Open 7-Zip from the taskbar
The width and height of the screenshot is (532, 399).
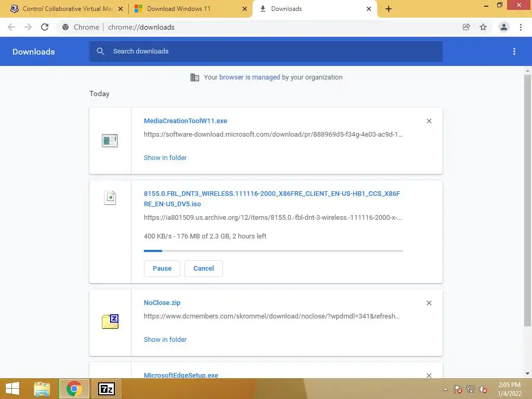(106, 389)
